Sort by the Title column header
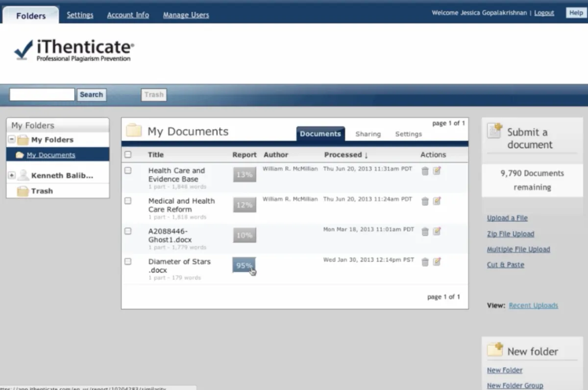 (156, 155)
